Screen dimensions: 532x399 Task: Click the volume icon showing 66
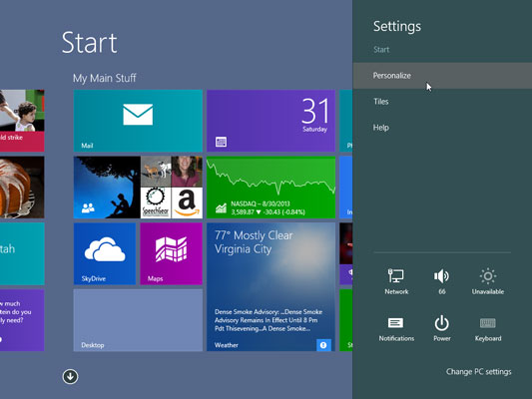(x=441, y=281)
